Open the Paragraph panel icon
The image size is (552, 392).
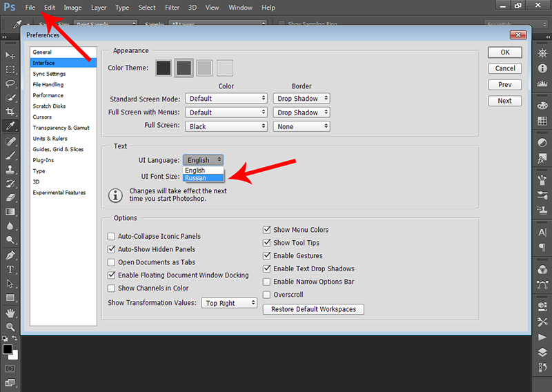(x=543, y=247)
